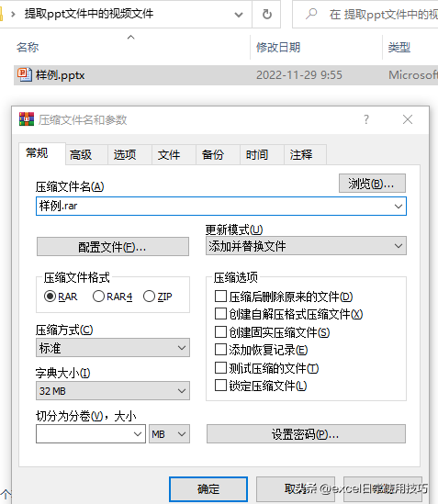
Task: Click the search magnifier icon
Action: 311,14
